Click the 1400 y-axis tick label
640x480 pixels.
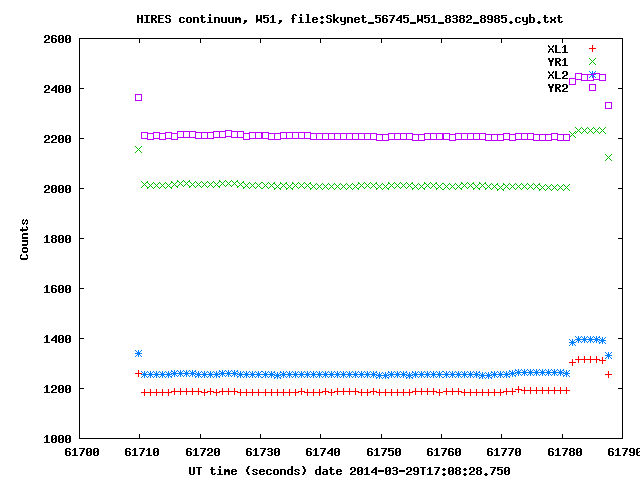tap(58, 339)
